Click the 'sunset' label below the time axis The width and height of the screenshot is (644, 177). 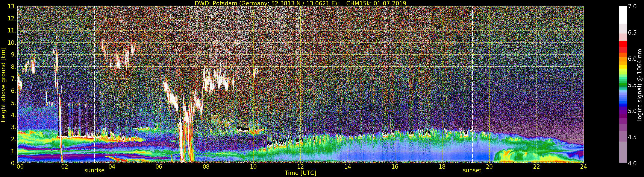pos(472,171)
